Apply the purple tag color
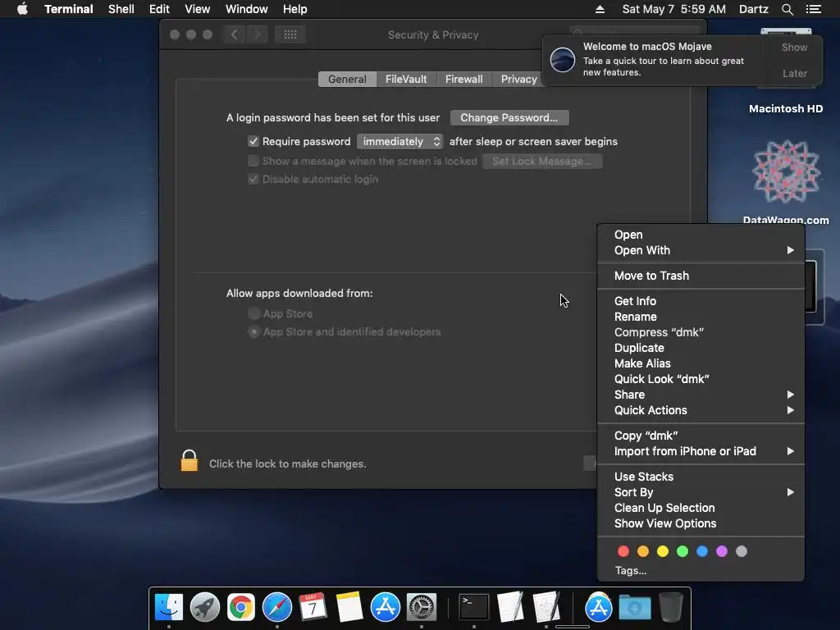Screen dimensions: 840x630 722,551
